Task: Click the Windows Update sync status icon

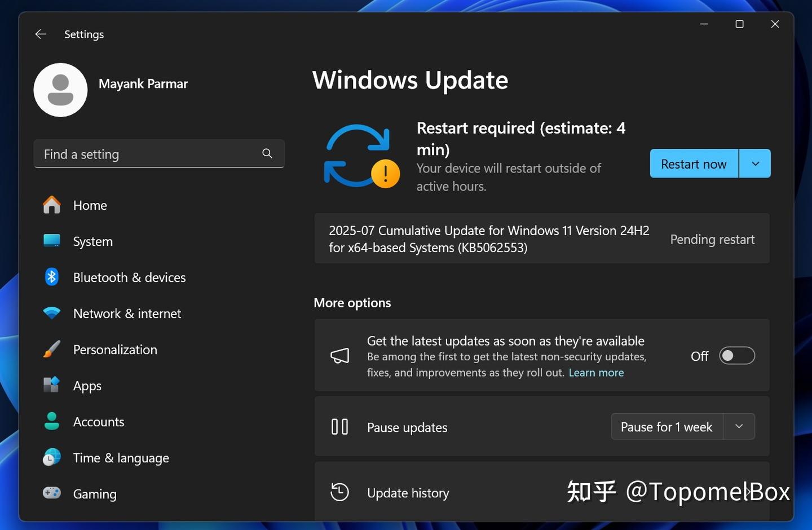Action: click(361, 156)
